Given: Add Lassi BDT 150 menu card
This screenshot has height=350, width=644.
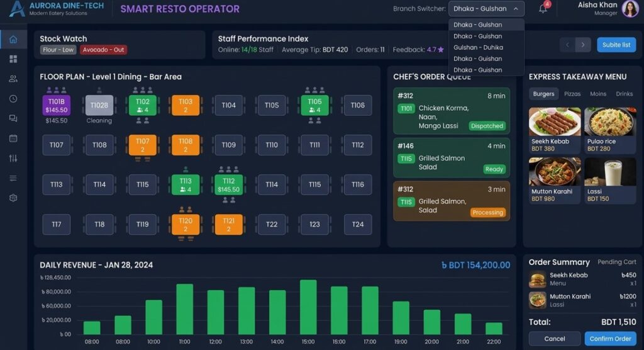Looking at the screenshot, I should (x=610, y=181).
